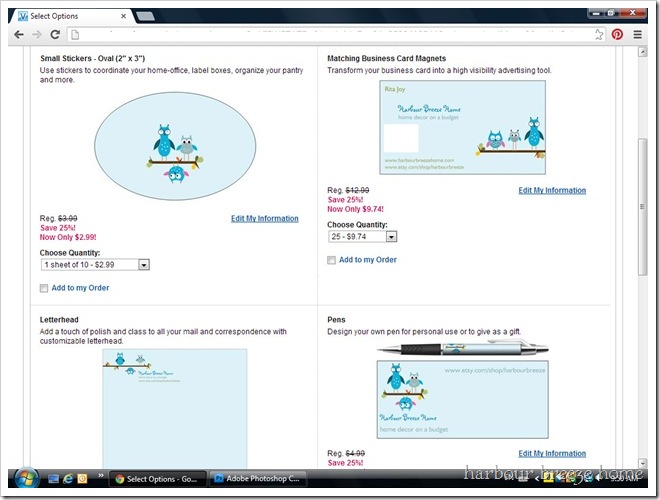This screenshot has height=500, width=660.
Task: Click the oval owl sticker preview
Action: coord(175,146)
